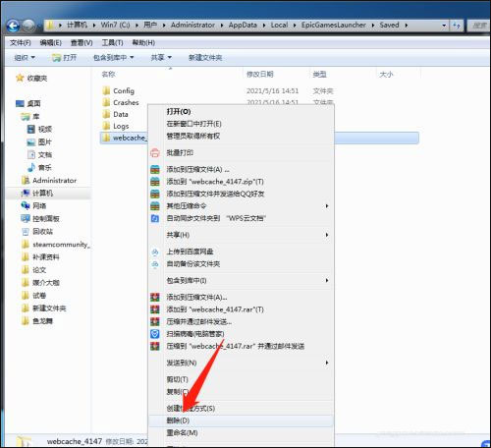
Task: Expand the 包含到库中(I) submenu
Action: point(242,280)
